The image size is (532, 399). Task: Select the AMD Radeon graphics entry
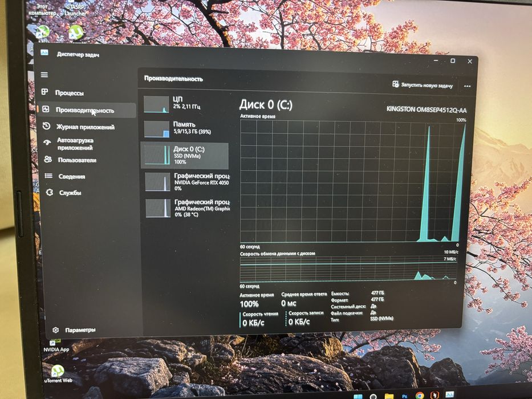(x=187, y=208)
